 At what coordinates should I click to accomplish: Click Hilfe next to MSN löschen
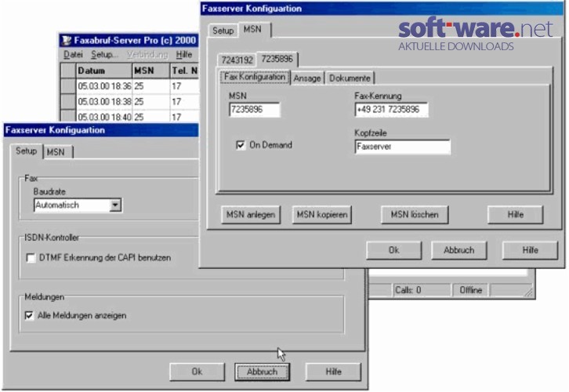[x=515, y=215]
